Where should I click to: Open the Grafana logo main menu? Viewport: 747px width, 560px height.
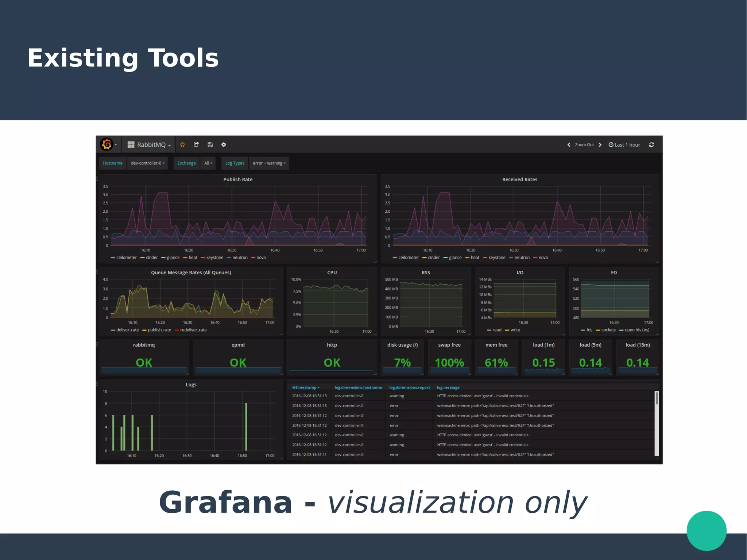(x=108, y=144)
